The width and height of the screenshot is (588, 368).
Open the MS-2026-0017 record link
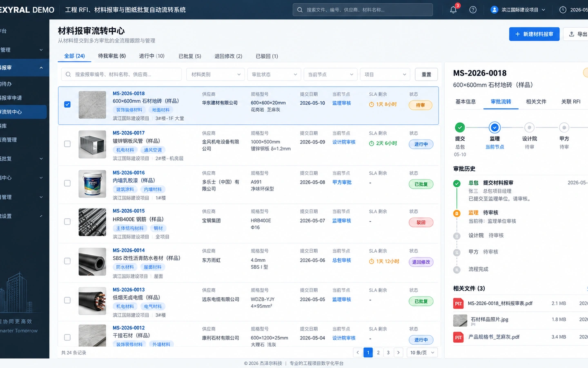tap(129, 133)
